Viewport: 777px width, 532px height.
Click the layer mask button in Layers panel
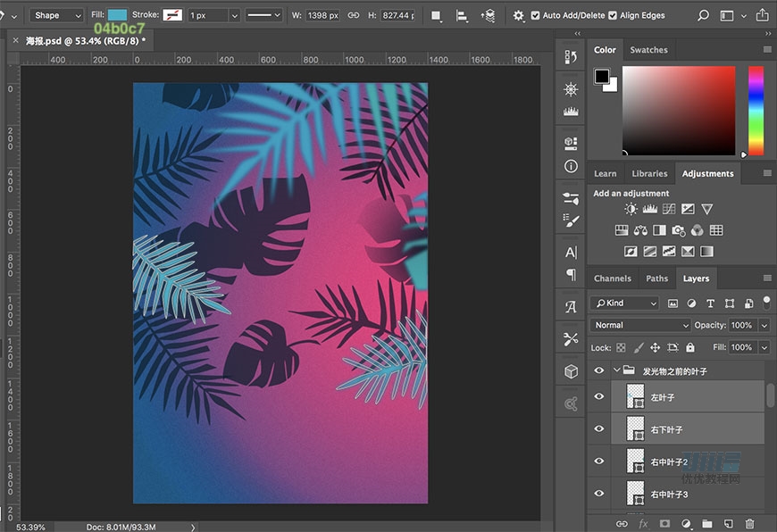664,523
